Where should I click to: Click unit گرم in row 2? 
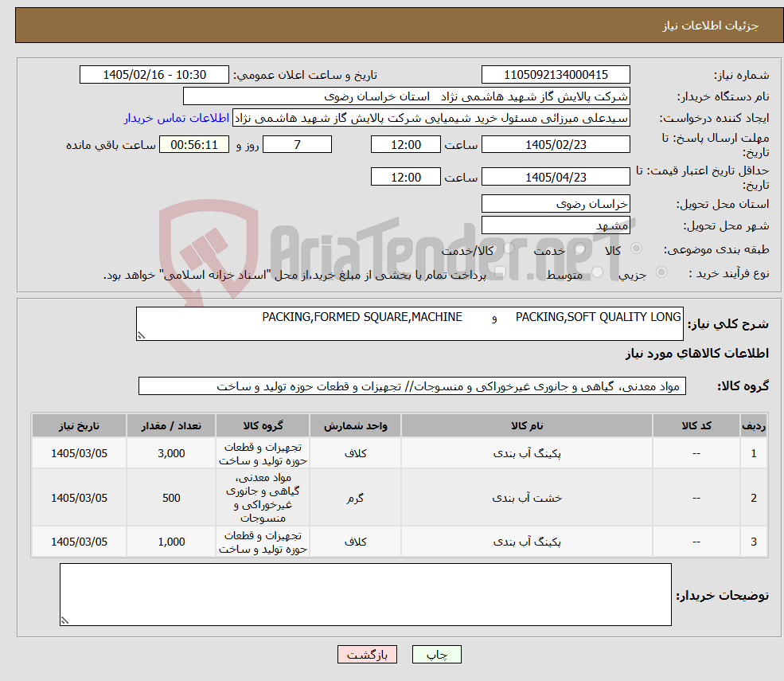pyautogui.click(x=355, y=498)
